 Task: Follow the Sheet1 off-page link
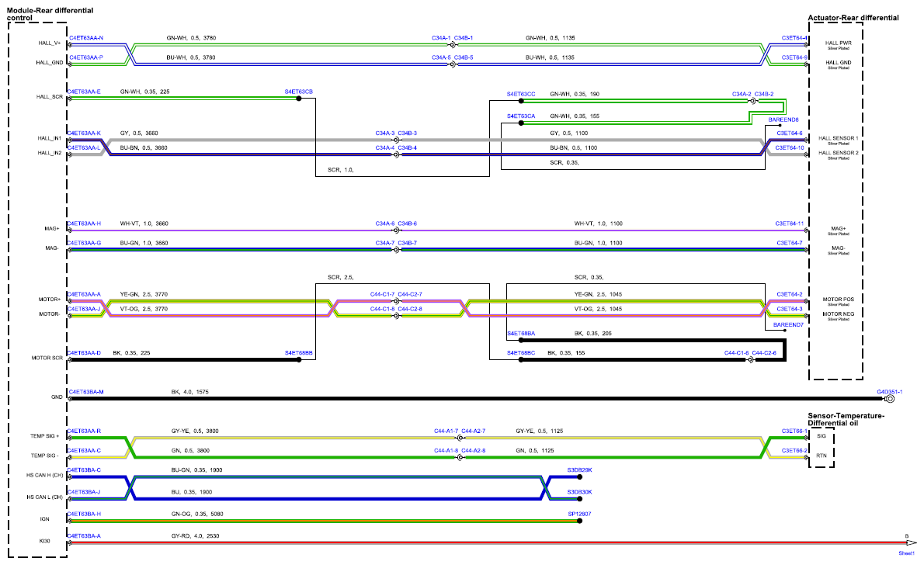(x=906, y=553)
